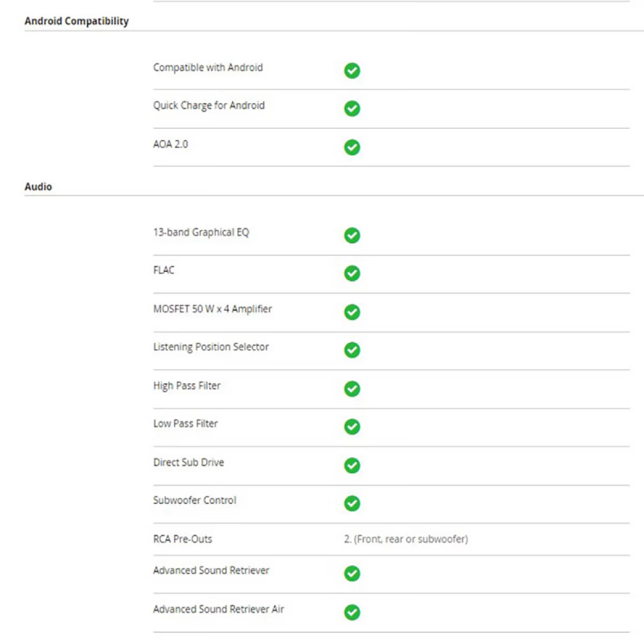Click the High Pass Filter checkmark

point(352,389)
